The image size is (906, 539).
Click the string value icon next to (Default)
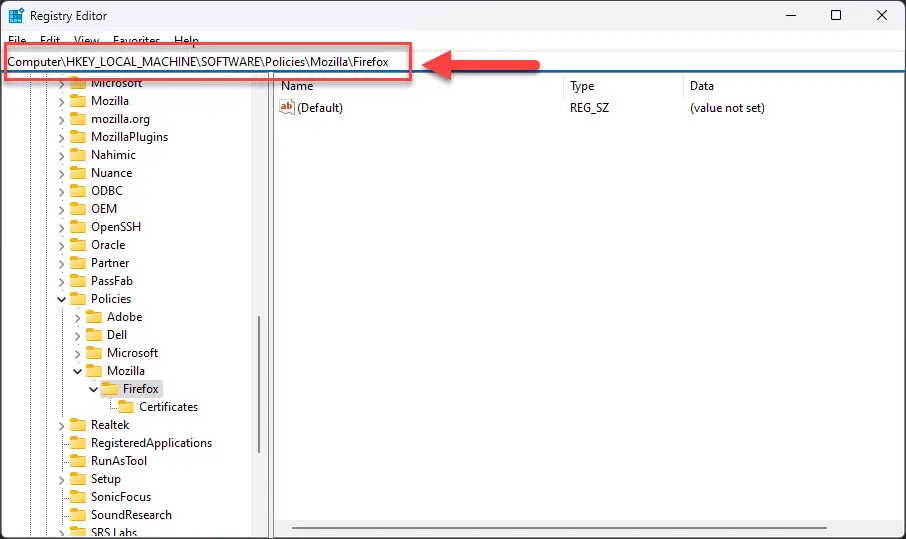click(287, 107)
